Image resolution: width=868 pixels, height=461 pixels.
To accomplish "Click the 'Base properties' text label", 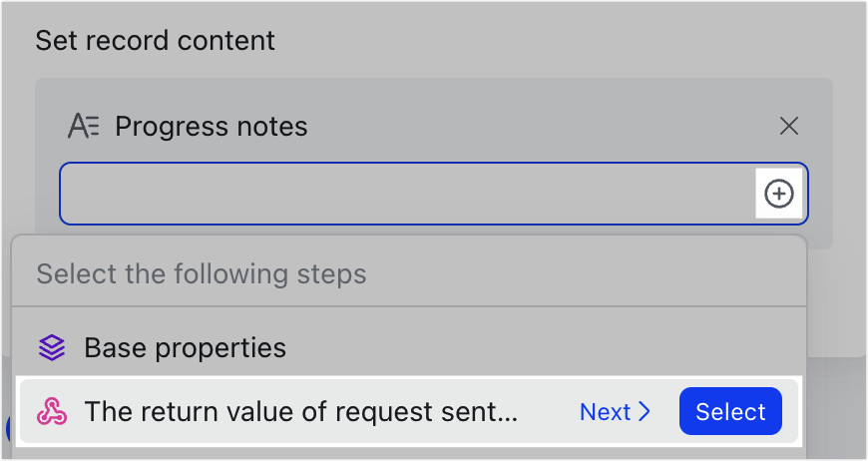I will 185,348.
